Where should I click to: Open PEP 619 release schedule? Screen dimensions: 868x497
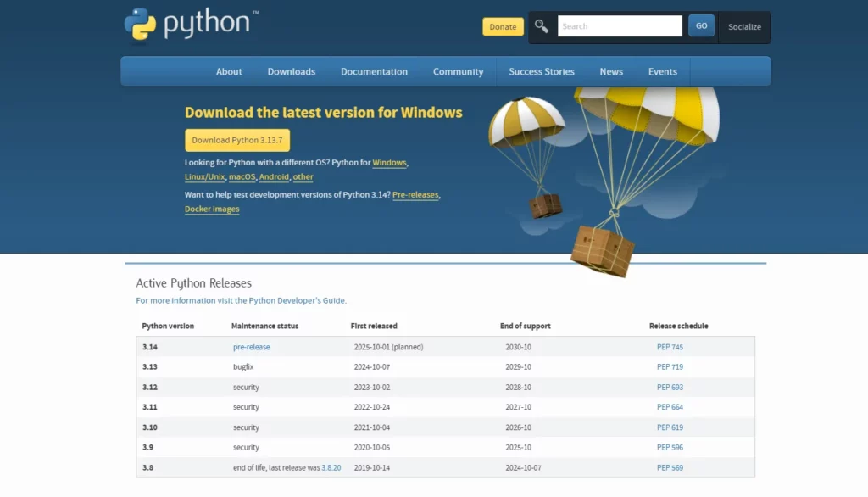click(670, 427)
